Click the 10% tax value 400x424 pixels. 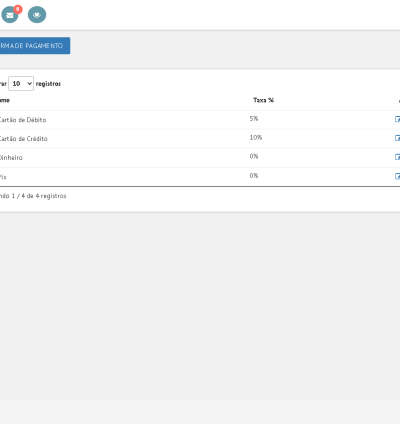coord(256,137)
